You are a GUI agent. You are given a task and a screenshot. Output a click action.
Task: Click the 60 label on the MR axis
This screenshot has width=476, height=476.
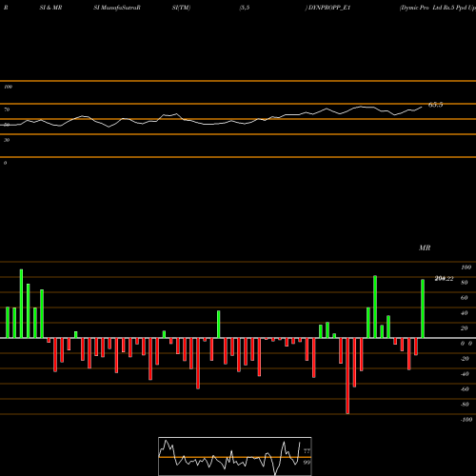point(464,298)
